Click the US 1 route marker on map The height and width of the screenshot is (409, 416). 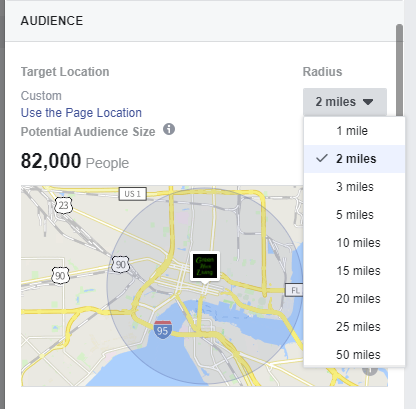[x=133, y=194]
